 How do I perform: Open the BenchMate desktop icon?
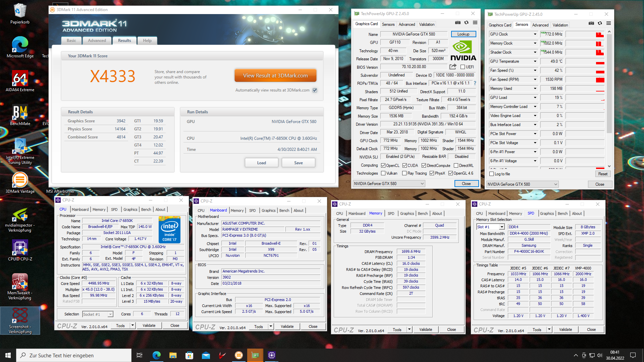[20, 115]
